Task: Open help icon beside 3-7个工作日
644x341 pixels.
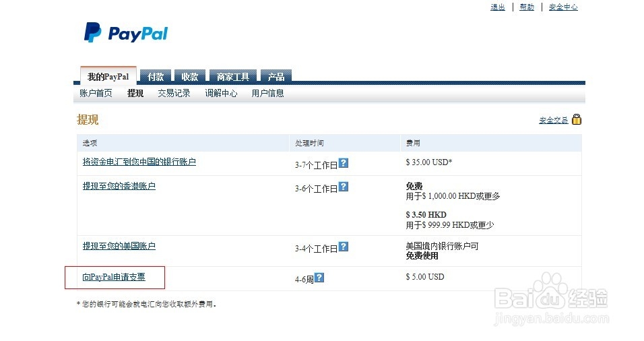Action: [344, 162]
